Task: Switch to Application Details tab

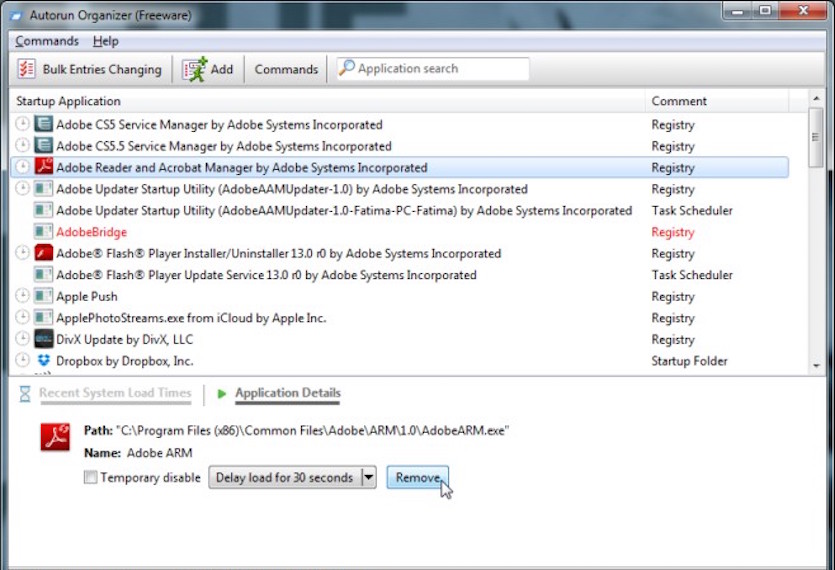Action: [x=288, y=393]
